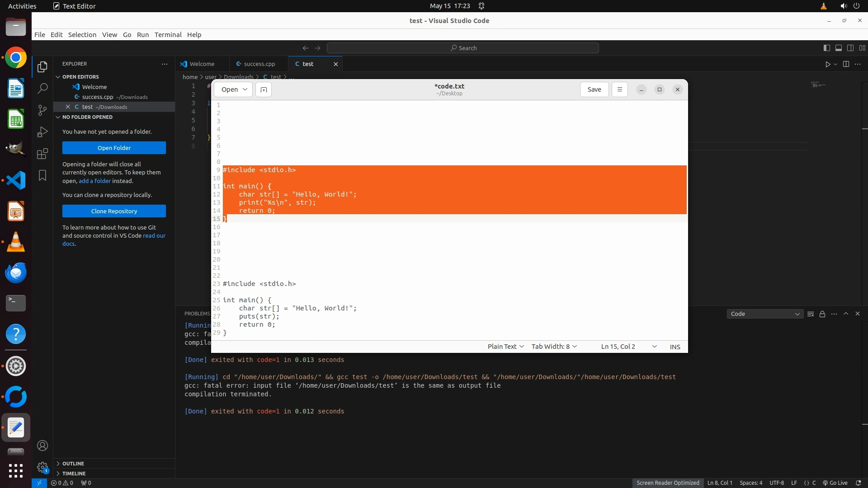This screenshot has height=488, width=868.
Task: Open the Plain Text language dropdown
Action: 505,347
